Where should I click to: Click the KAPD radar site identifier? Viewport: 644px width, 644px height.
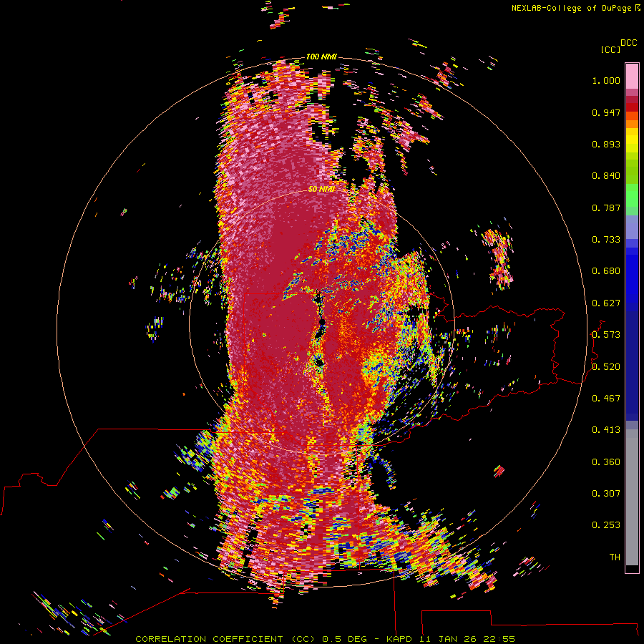coord(399,639)
